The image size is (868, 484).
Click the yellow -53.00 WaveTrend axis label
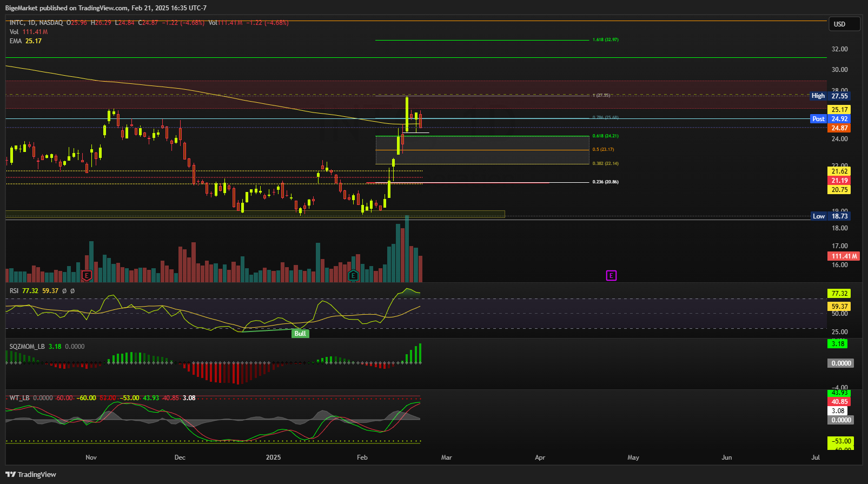[841, 441]
